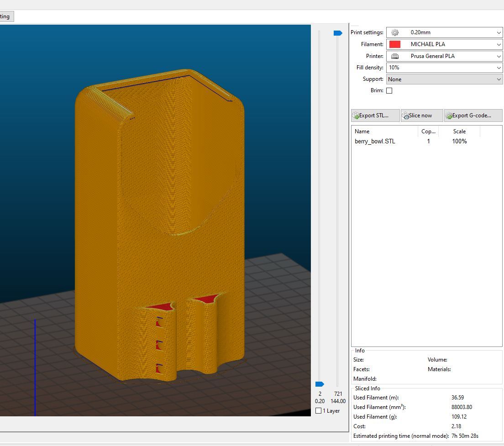Image resolution: width=504 pixels, height=446 pixels.
Task: Click the estimated printing time 7h 50m 28s
Action: (465, 436)
